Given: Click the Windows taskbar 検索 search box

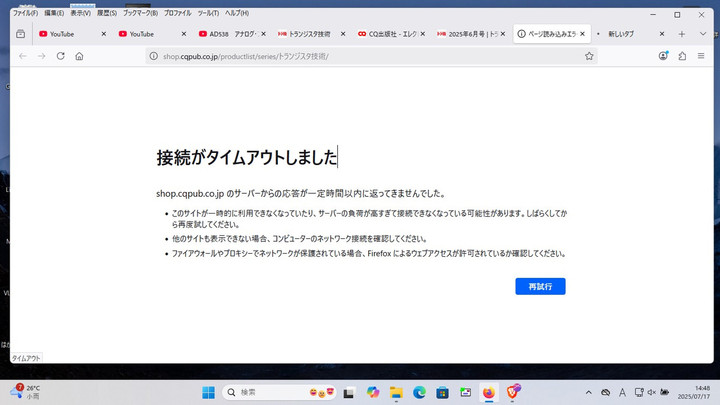Looking at the screenshot, I should point(270,392).
